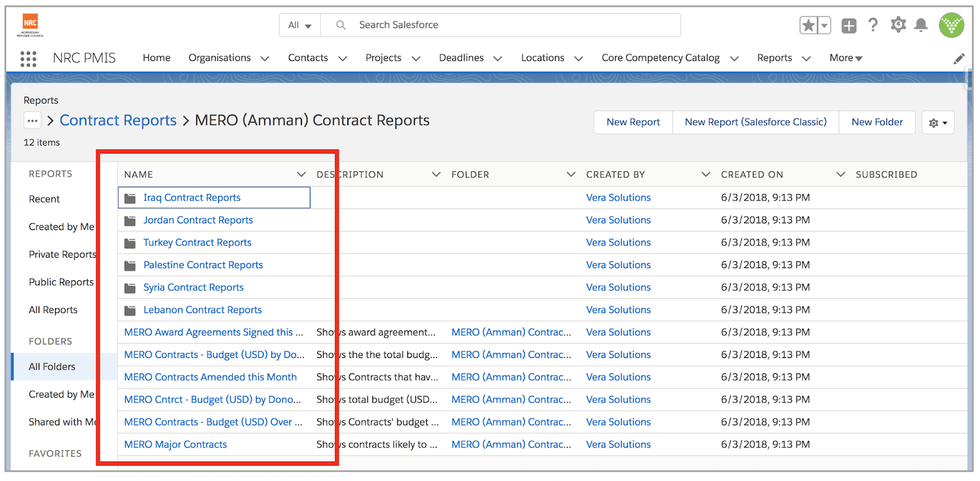Screen dimensions: 980x481
Task: Open MERO Cntrct - Budget (USD) by Donor report
Action: [213, 400]
